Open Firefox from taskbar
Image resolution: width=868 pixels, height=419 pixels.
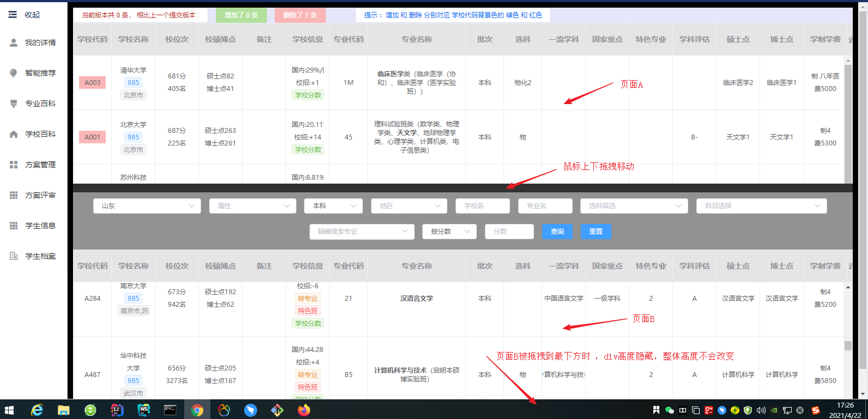(304, 410)
